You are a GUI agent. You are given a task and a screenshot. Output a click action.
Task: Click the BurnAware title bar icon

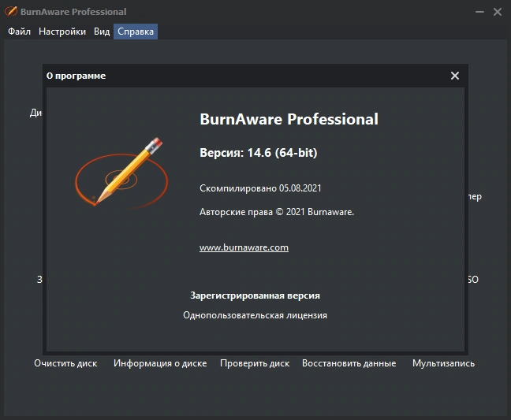coord(11,11)
